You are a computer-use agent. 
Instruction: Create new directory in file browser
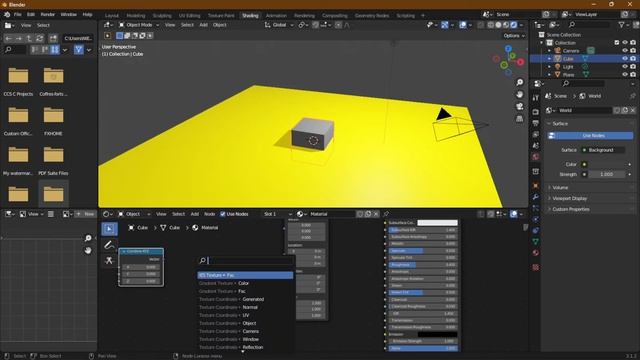coord(53,38)
